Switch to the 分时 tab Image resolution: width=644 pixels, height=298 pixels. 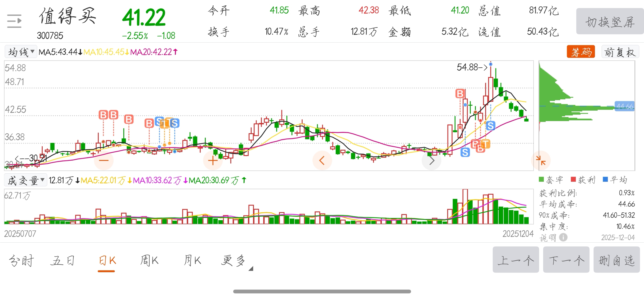click(x=21, y=261)
